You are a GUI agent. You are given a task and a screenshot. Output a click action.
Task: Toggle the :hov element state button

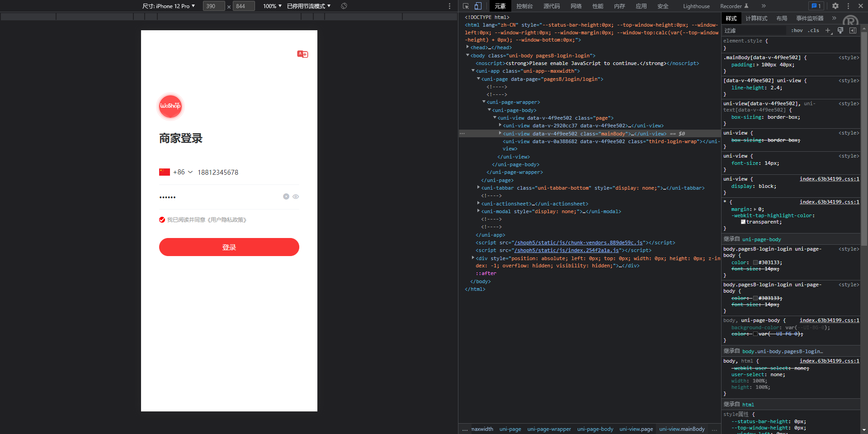tap(797, 30)
